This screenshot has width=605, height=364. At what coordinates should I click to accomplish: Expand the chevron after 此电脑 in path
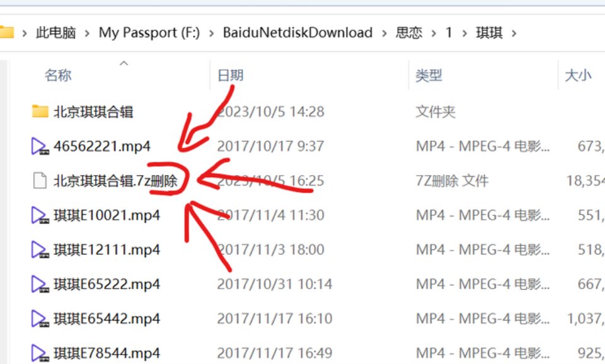[87, 33]
